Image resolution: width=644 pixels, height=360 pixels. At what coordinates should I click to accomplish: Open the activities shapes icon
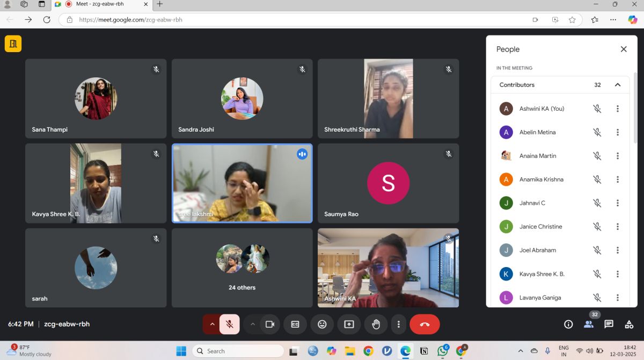coord(629,324)
